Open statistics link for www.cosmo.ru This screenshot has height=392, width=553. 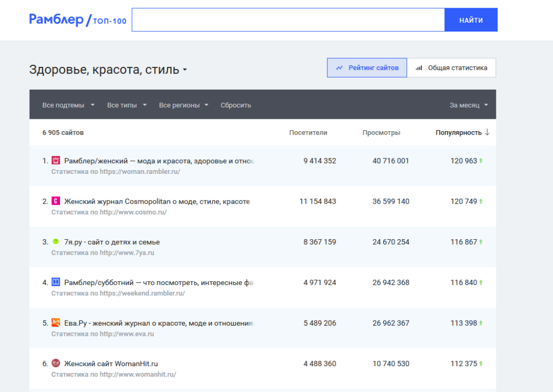tap(109, 212)
